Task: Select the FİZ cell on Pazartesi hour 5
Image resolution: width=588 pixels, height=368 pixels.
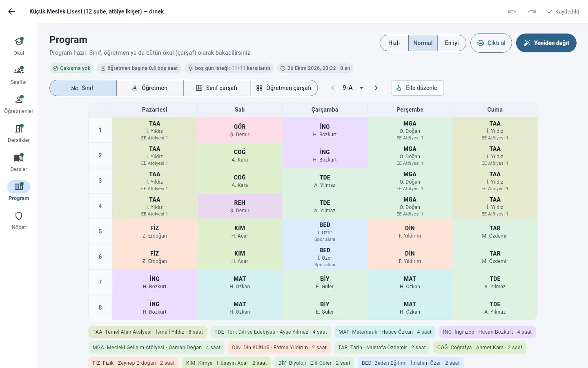Action: click(155, 231)
